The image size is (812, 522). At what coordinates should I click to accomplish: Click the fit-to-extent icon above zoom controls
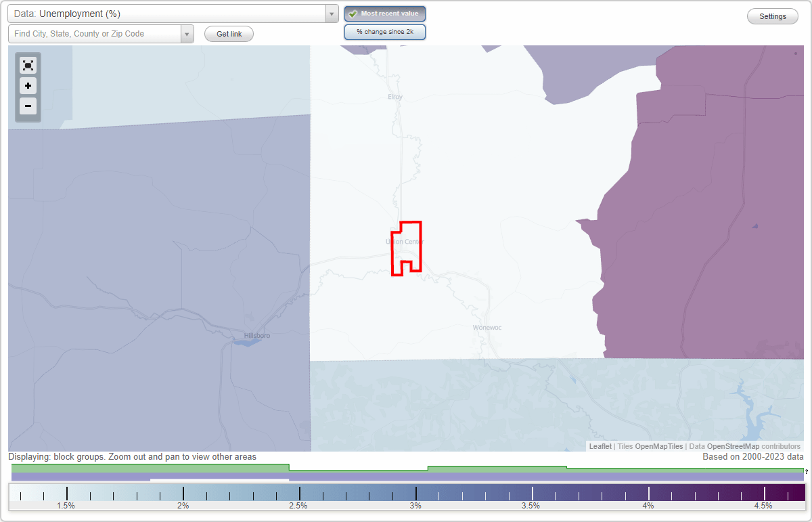(x=28, y=65)
